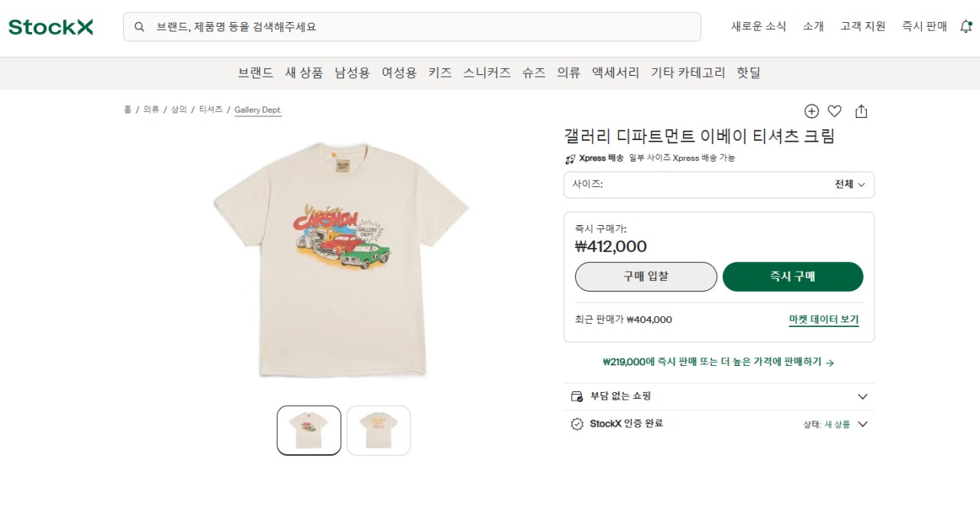Screen dimensions: 980x516
Task: Open 마켓 데이터 보기 link
Action: (x=823, y=320)
